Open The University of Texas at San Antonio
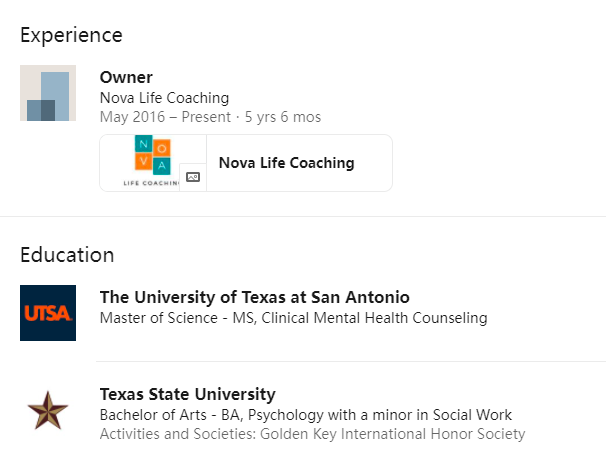The width and height of the screenshot is (606, 457). click(x=254, y=297)
